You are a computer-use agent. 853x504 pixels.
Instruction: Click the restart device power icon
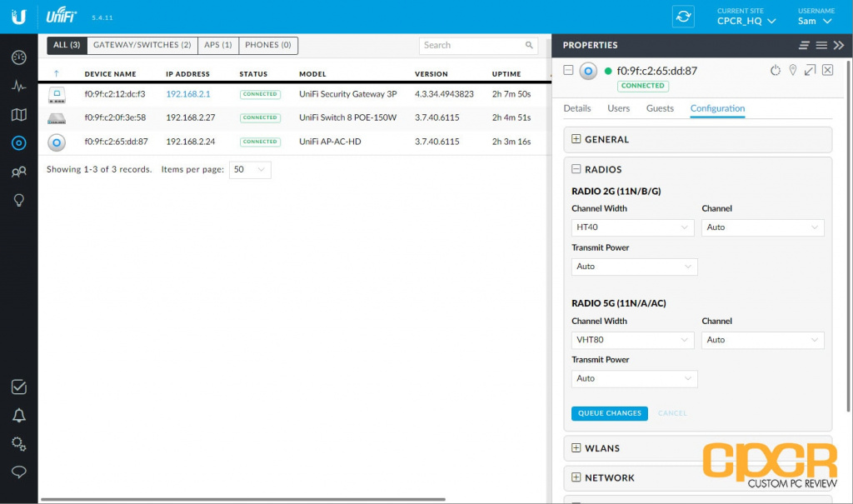click(775, 71)
